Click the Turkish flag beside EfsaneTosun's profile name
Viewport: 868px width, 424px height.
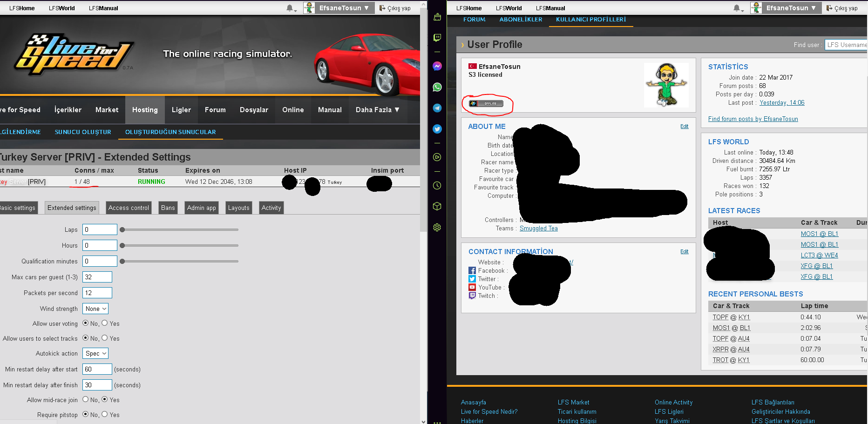pyautogui.click(x=473, y=67)
